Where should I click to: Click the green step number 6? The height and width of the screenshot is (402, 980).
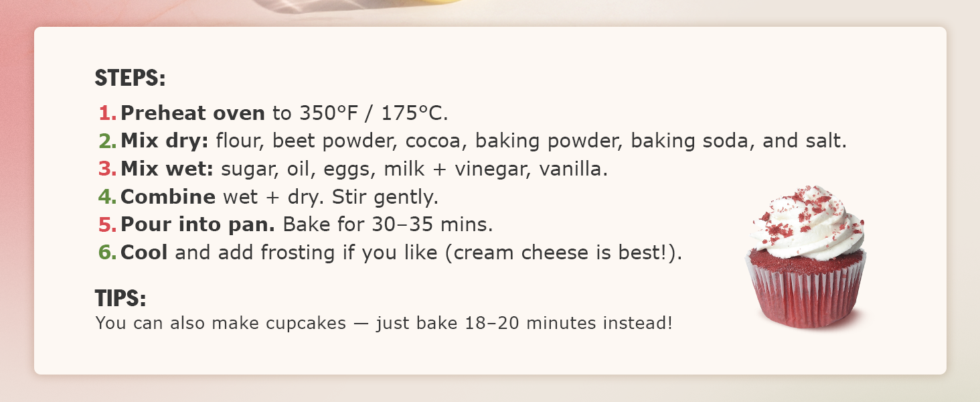tap(107, 253)
